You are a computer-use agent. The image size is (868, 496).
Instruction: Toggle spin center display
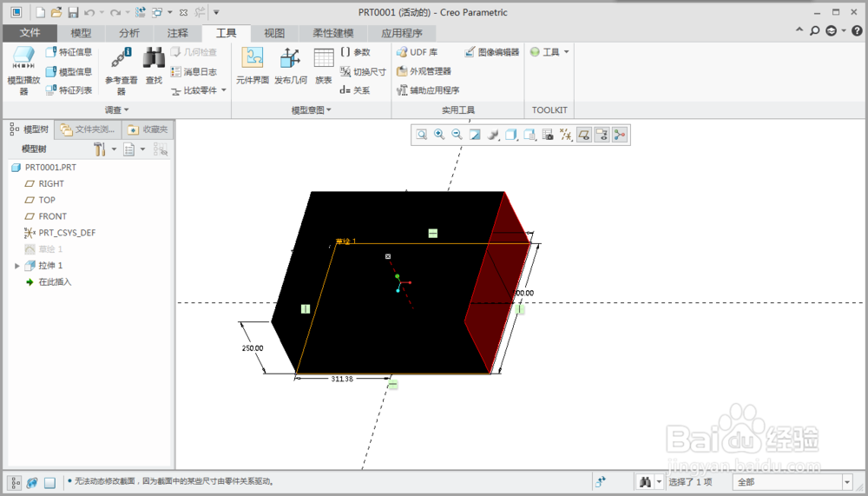pos(620,134)
